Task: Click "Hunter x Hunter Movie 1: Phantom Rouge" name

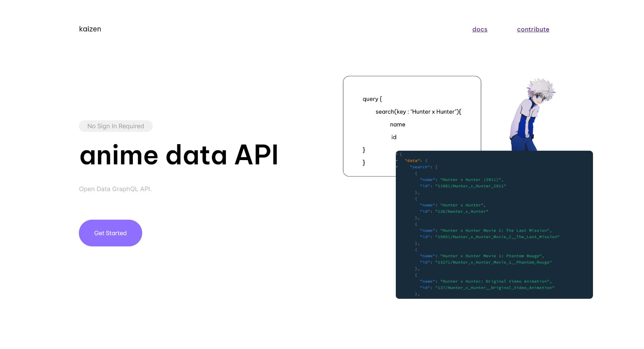Action: (x=491, y=256)
